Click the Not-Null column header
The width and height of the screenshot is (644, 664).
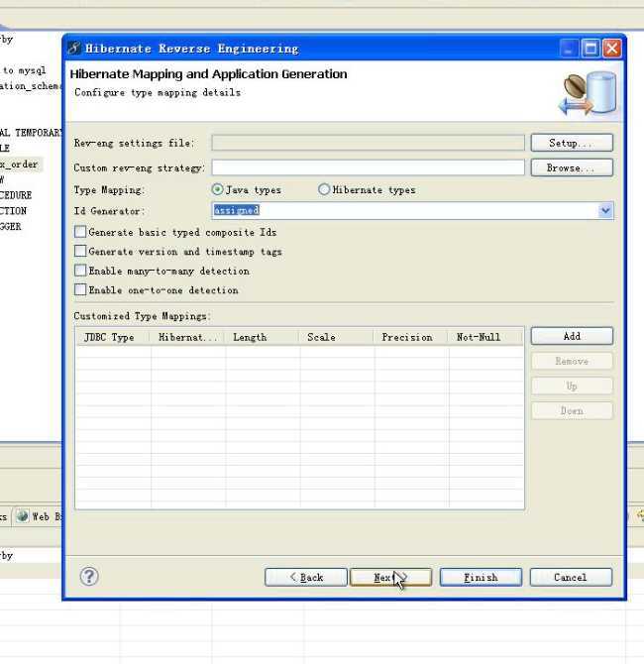click(485, 338)
